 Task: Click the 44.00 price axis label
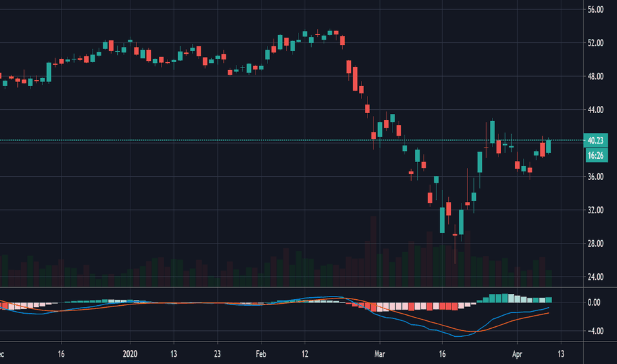click(x=595, y=110)
